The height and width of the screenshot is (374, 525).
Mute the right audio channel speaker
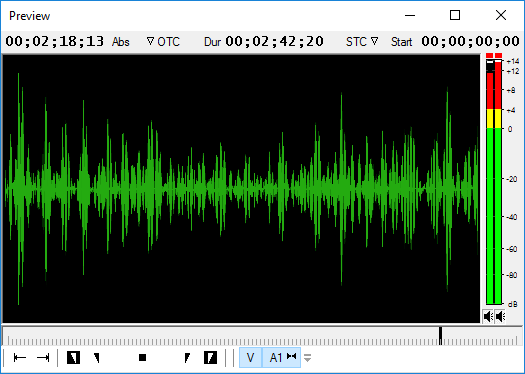pos(500,316)
